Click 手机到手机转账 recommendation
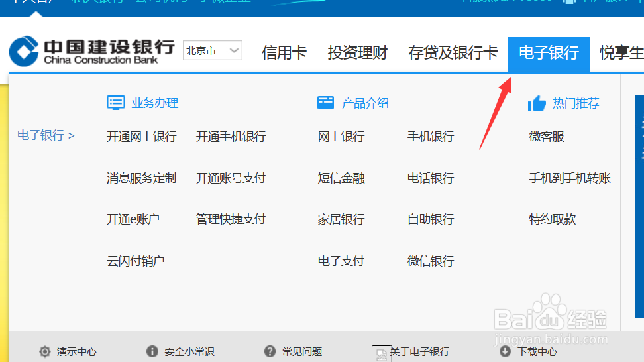 tap(570, 178)
